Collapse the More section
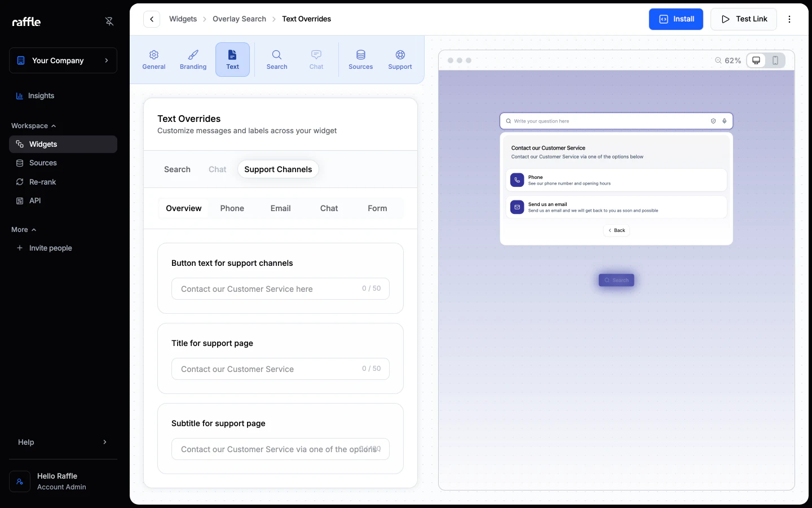 (x=24, y=230)
